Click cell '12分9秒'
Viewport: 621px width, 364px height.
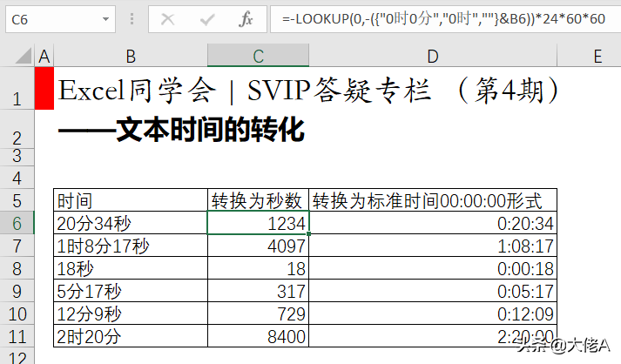[x=131, y=313]
